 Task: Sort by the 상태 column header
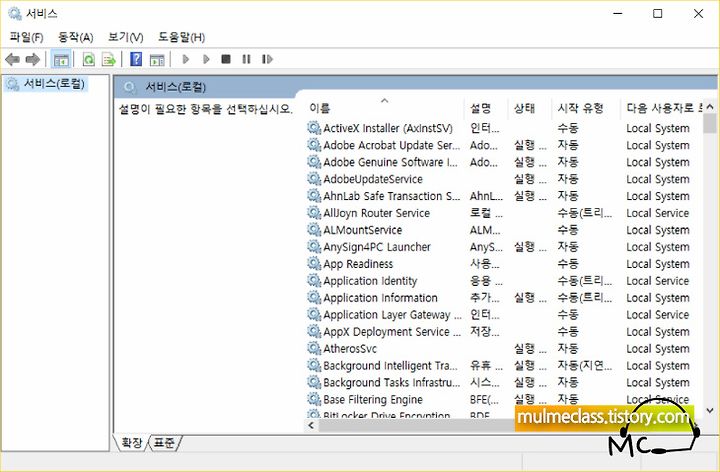[x=529, y=108]
